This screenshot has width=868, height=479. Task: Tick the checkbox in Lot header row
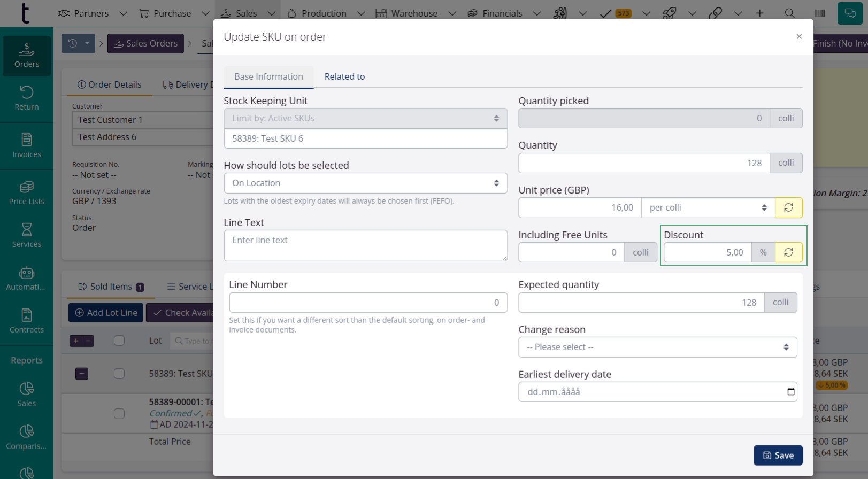pos(119,341)
